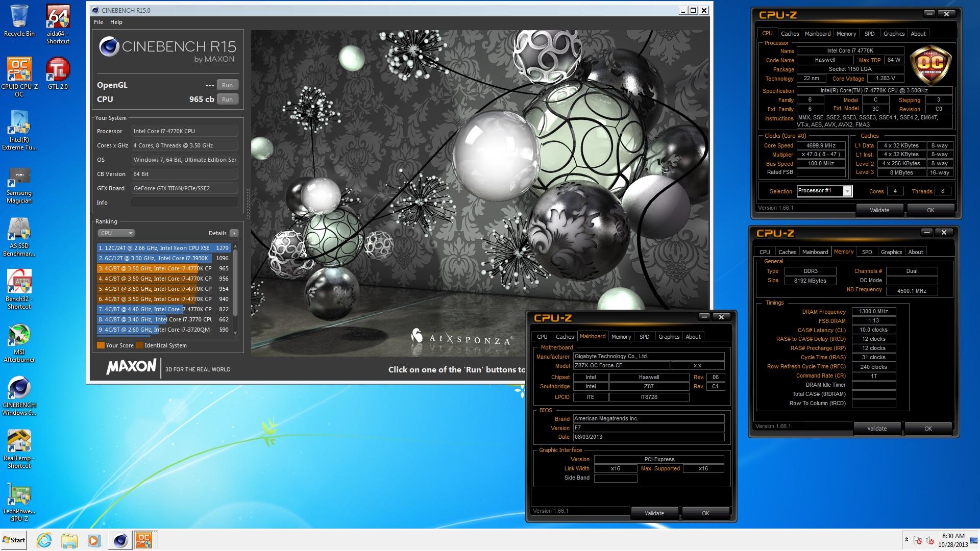This screenshot has height=551, width=980.
Task: Switch to Cinebench via its taskbar icon
Action: click(x=120, y=540)
